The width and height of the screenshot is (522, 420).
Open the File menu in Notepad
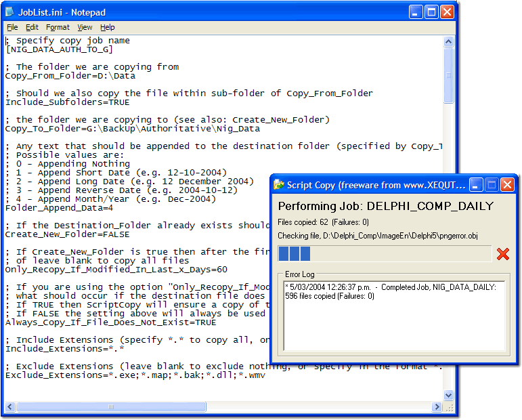12,27
